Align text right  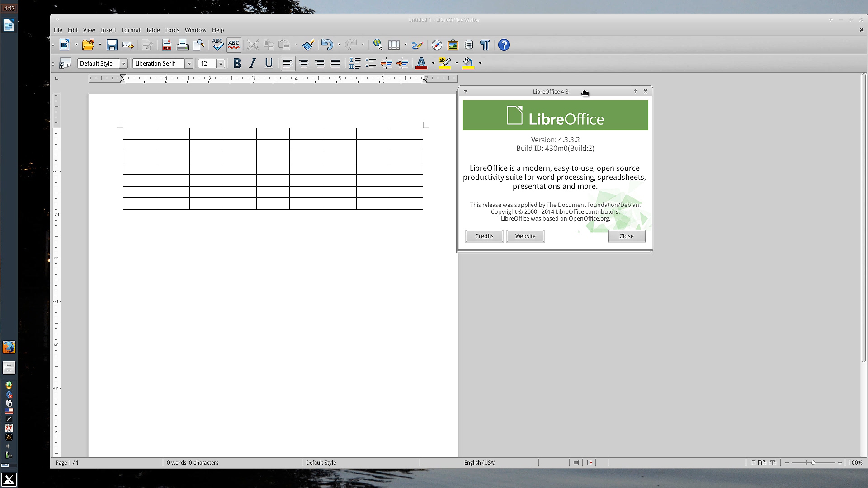[x=320, y=63]
